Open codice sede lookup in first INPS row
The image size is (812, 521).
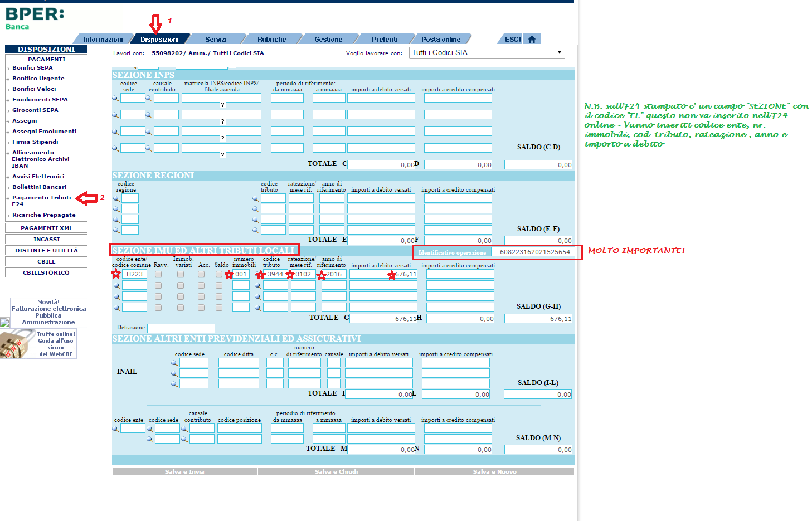click(115, 98)
